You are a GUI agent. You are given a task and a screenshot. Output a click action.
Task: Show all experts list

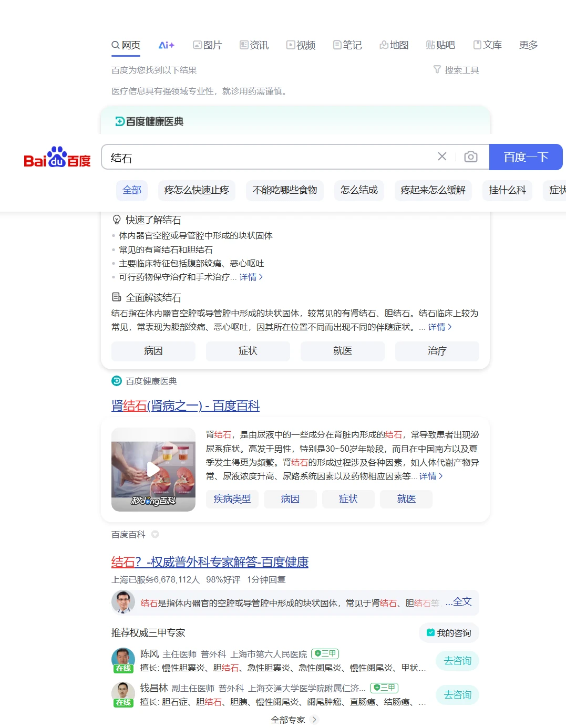(294, 720)
